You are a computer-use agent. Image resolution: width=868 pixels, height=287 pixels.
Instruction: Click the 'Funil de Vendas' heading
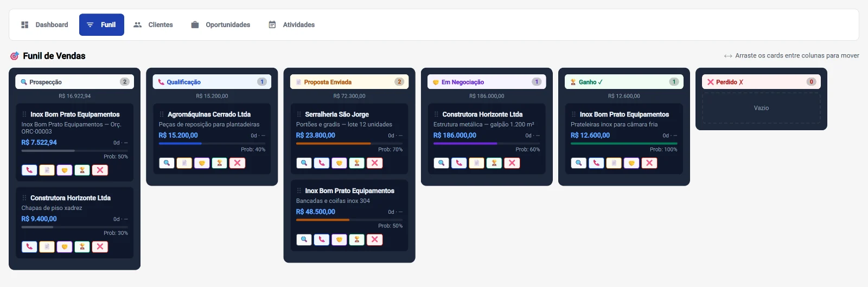(x=54, y=56)
